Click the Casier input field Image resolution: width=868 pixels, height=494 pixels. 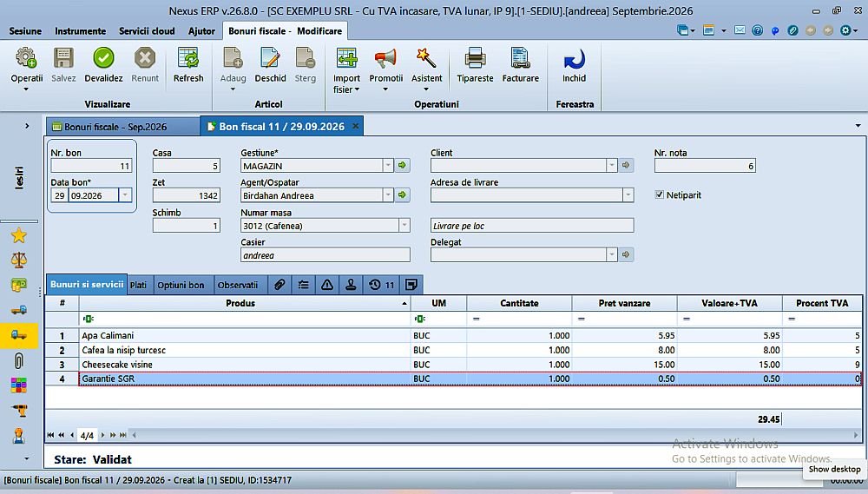tap(325, 254)
